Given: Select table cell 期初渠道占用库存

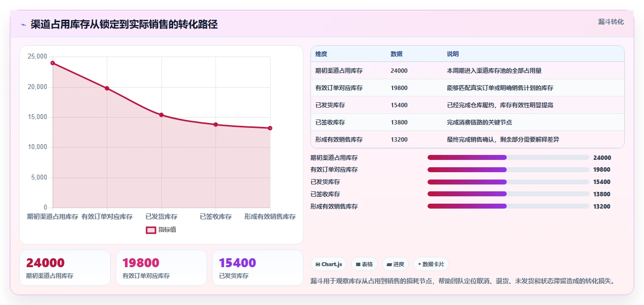Looking at the screenshot, I should [339, 71].
